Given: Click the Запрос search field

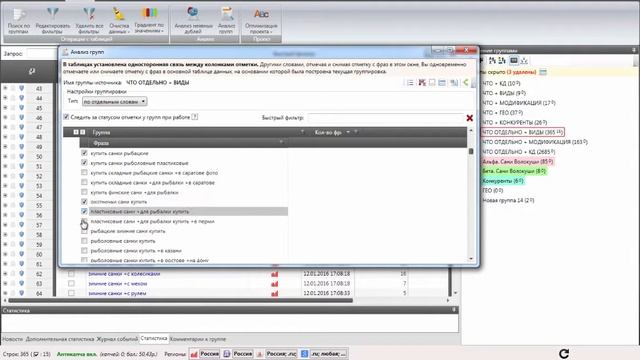Looking at the screenshot, I should pos(41,53).
